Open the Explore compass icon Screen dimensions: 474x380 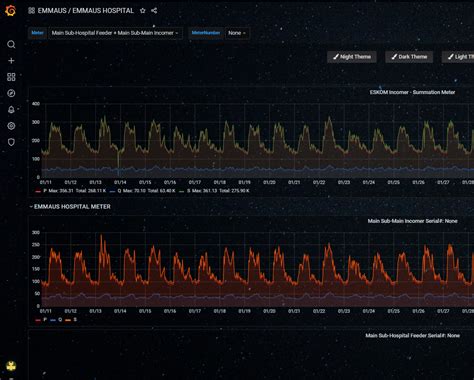11,93
